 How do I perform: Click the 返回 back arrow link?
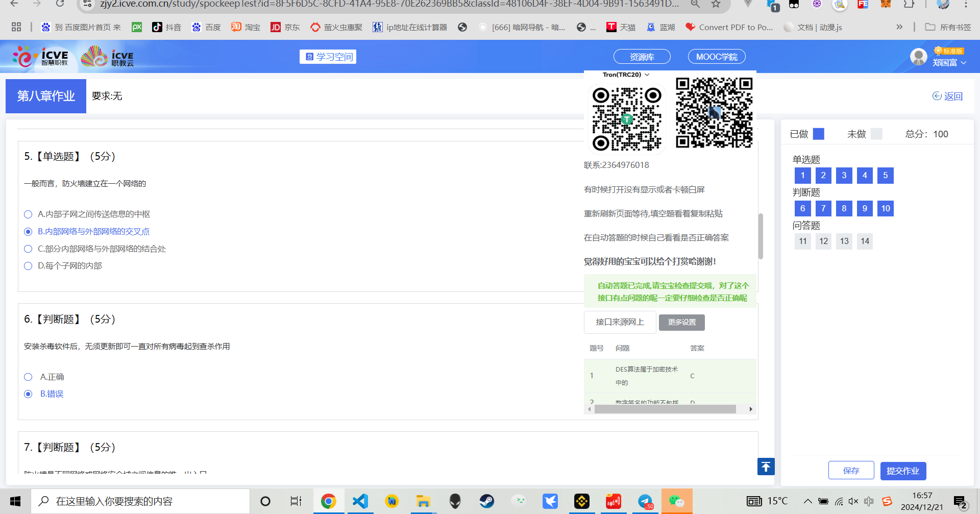coord(947,96)
